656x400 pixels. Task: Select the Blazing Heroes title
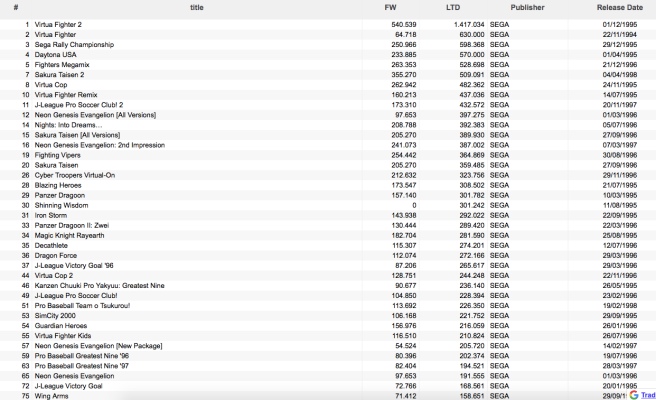(58, 185)
